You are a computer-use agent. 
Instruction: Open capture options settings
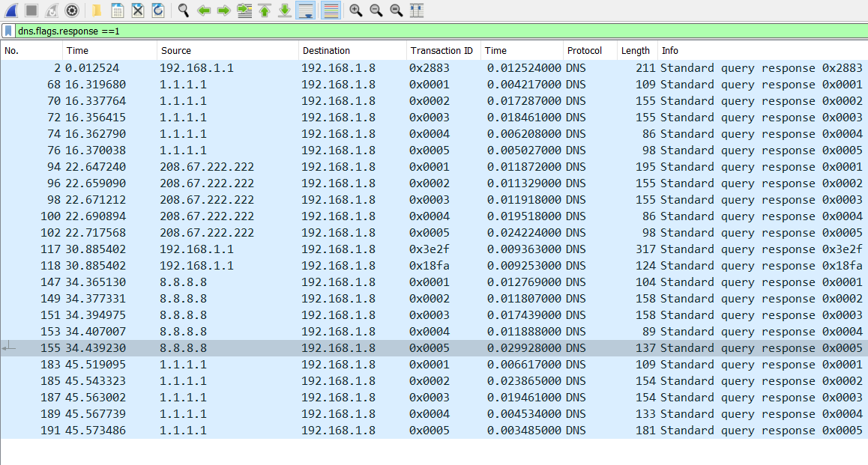71,10
